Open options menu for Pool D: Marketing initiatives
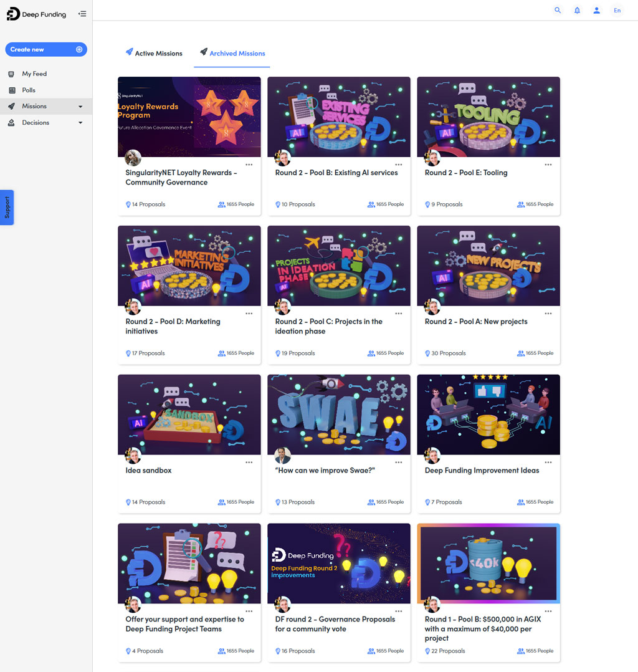This screenshot has width=638, height=672. [249, 314]
